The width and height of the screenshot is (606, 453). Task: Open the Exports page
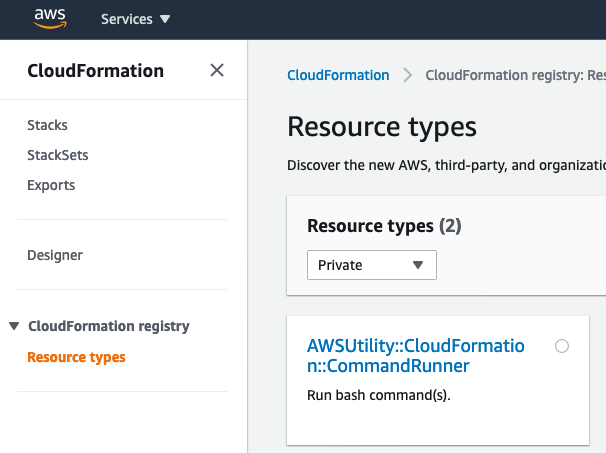point(51,185)
